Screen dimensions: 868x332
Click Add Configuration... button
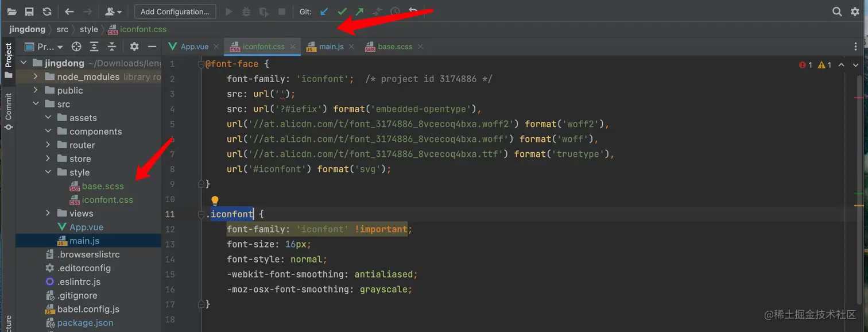tap(175, 11)
